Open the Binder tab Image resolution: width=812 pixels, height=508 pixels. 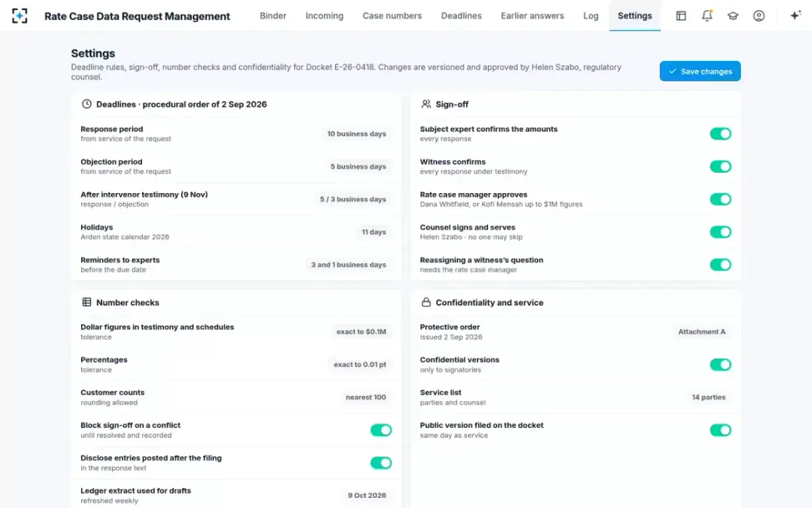pos(273,16)
